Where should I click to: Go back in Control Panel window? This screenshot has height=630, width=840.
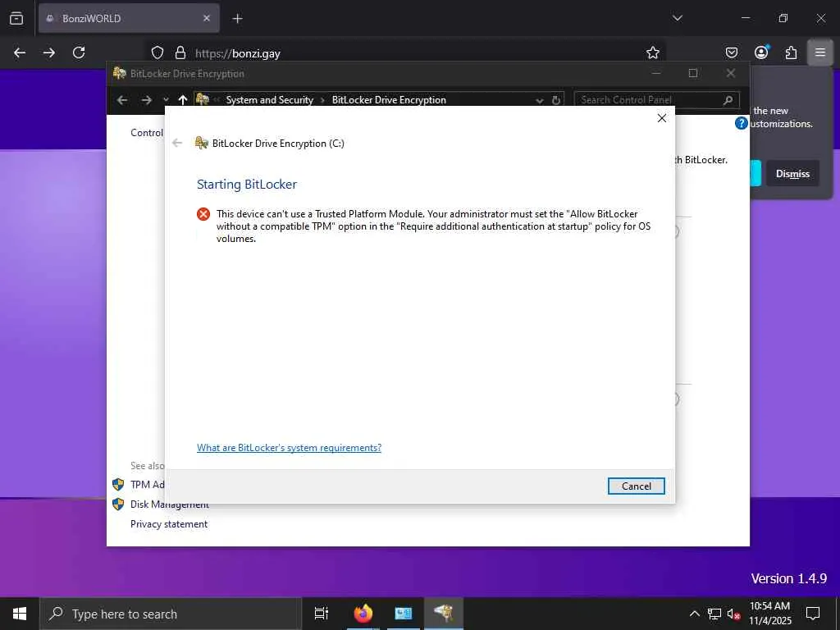(x=122, y=100)
